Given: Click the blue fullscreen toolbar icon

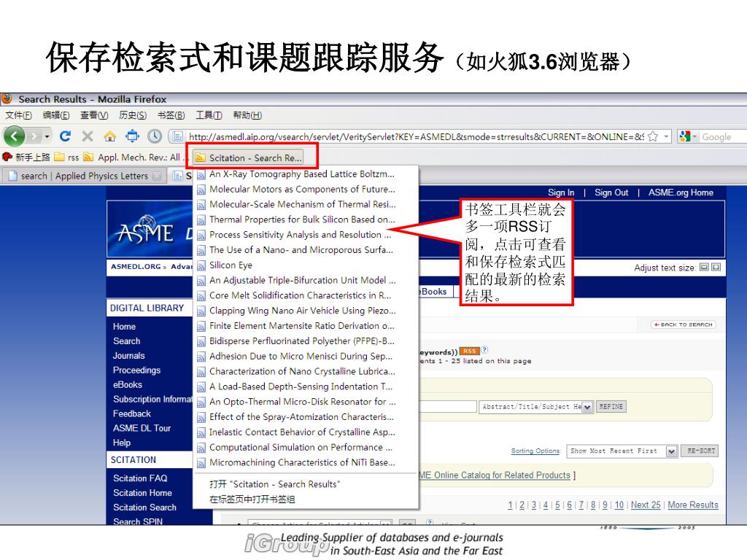Looking at the screenshot, I should [x=133, y=136].
